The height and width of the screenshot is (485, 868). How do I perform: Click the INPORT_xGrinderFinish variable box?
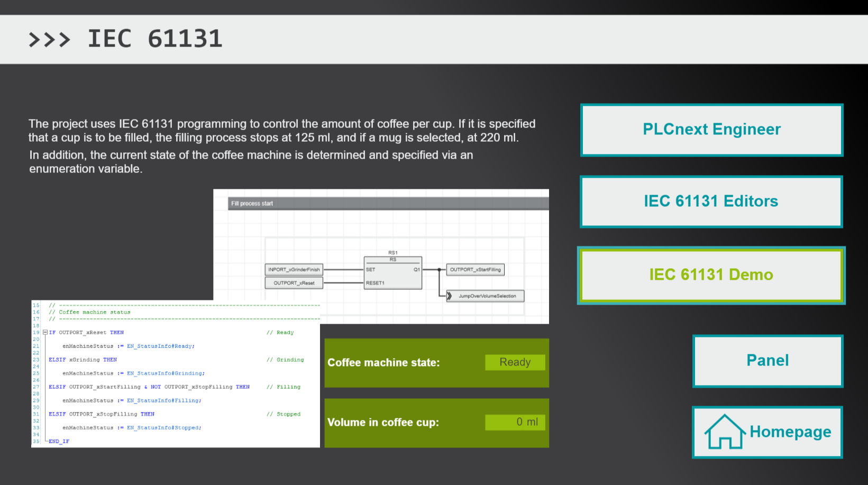click(294, 270)
